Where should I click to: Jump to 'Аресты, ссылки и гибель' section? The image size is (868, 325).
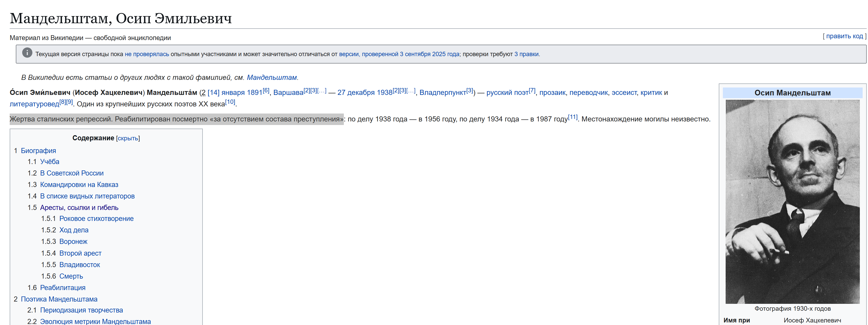click(79, 208)
